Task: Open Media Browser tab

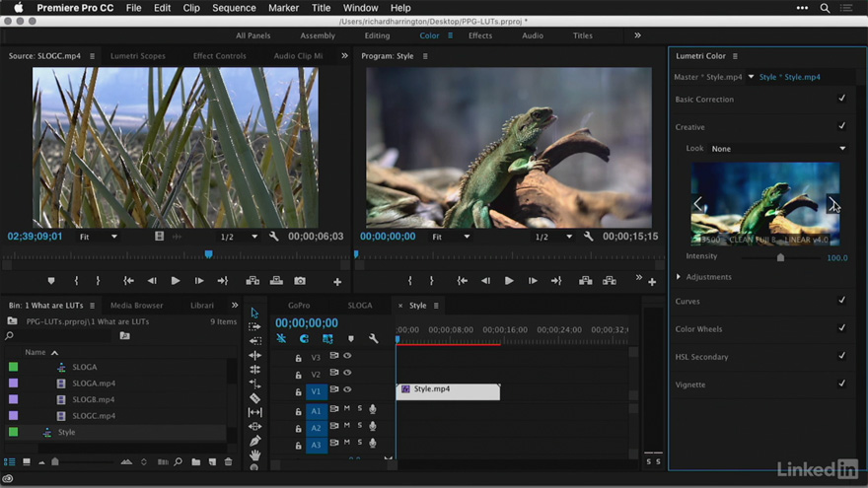Action: click(137, 306)
